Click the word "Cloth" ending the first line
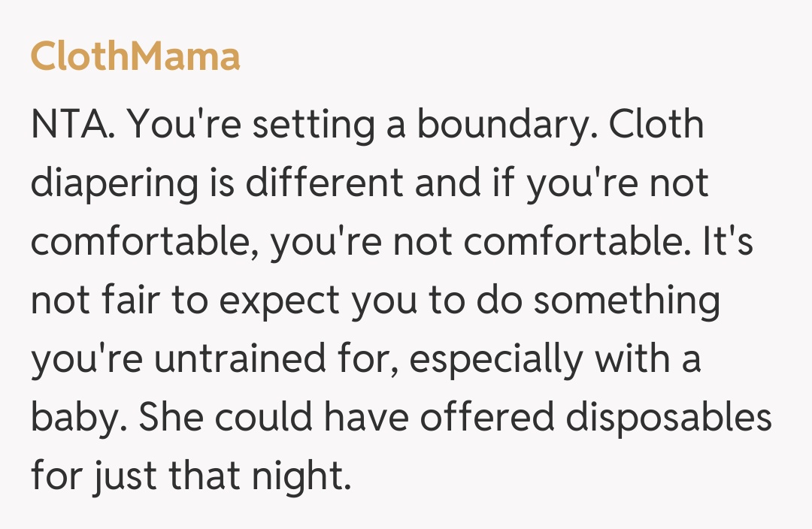The height and width of the screenshot is (529, 812). [656, 125]
